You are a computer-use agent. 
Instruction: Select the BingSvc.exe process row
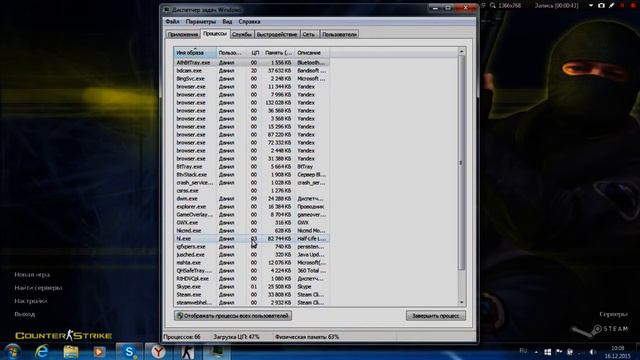coord(251,78)
